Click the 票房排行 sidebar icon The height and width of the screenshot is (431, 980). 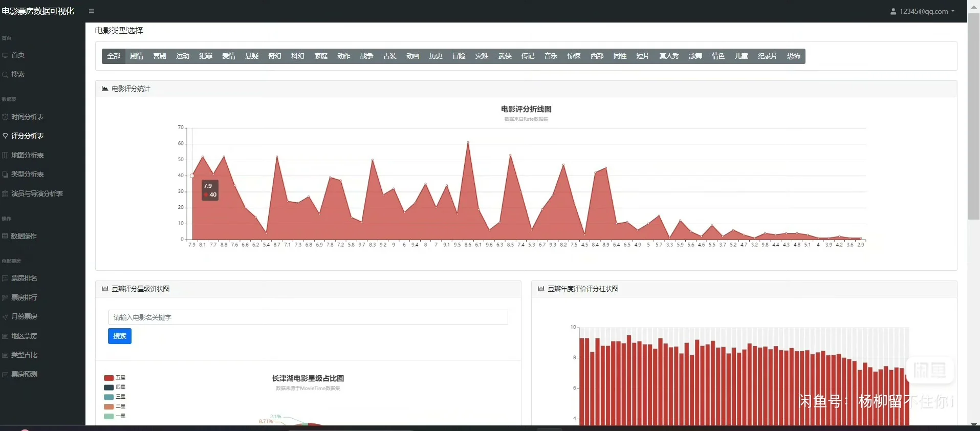pyautogui.click(x=5, y=297)
